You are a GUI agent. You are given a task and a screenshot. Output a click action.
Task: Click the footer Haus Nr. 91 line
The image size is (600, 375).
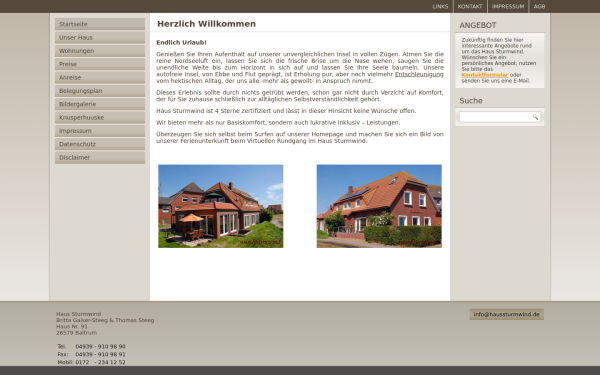(x=72, y=326)
